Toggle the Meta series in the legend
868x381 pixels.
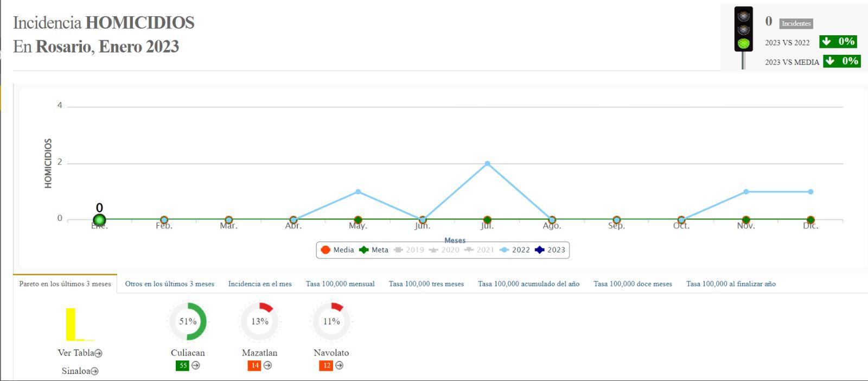[374, 250]
